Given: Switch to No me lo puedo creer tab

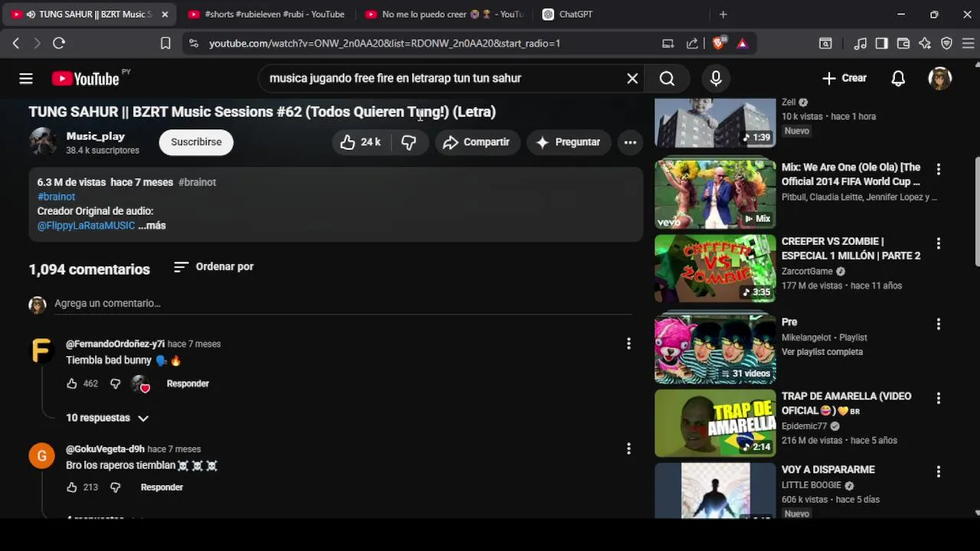Looking at the screenshot, I should coord(444,15).
